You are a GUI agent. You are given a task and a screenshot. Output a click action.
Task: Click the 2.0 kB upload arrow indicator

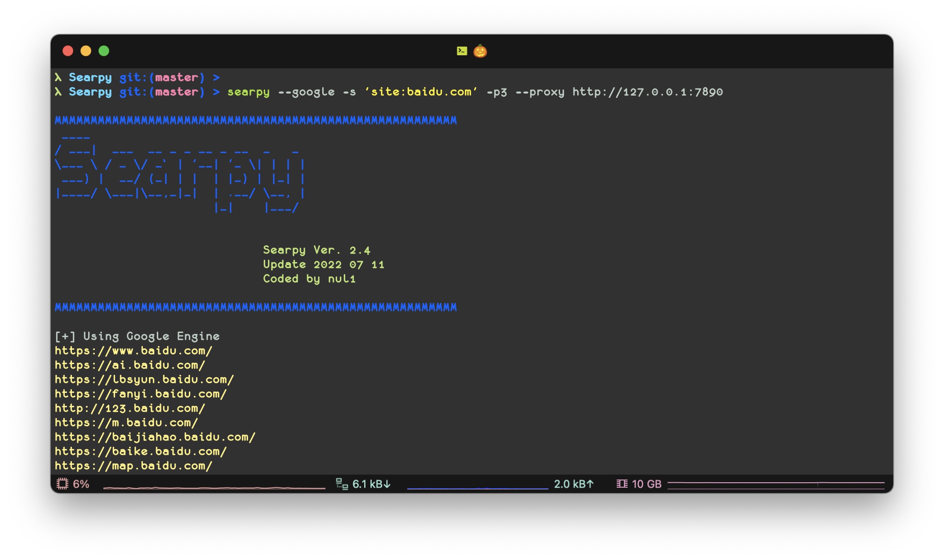click(574, 484)
